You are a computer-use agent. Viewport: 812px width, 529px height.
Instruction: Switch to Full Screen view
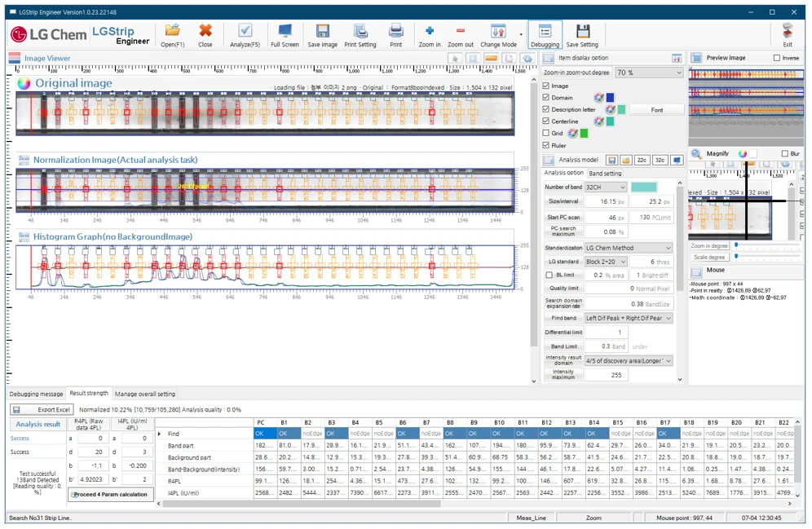[285, 35]
